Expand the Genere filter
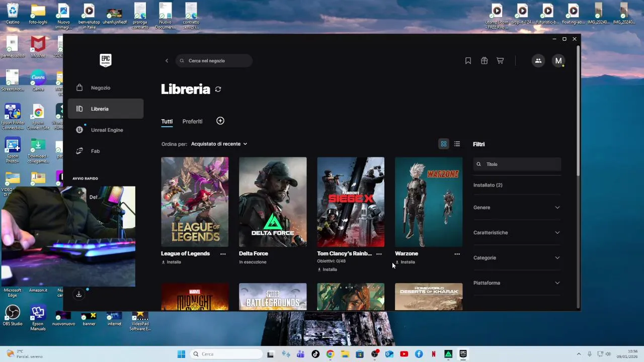This screenshot has width=644, height=362. pyautogui.click(x=517, y=207)
